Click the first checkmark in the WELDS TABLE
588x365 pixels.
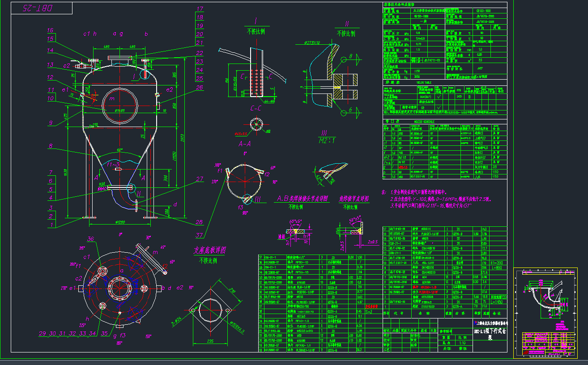(x=438, y=97)
